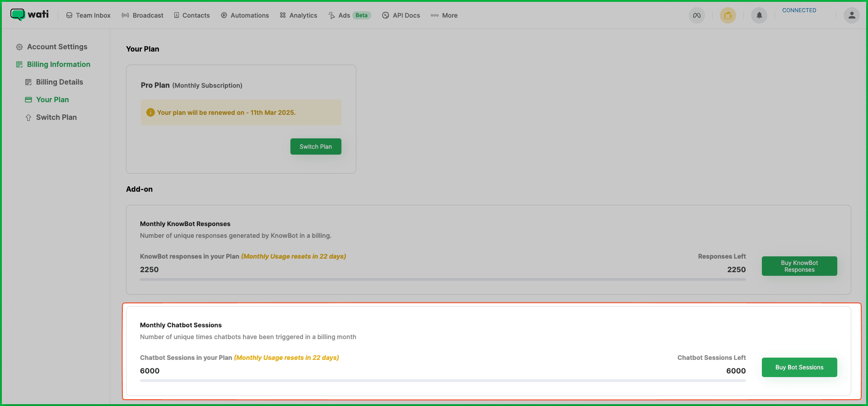Click Buy KnowBot Responses button

tap(799, 266)
